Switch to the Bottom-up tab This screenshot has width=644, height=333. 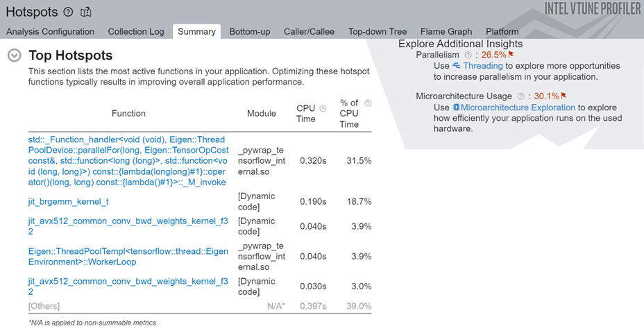[249, 31]
